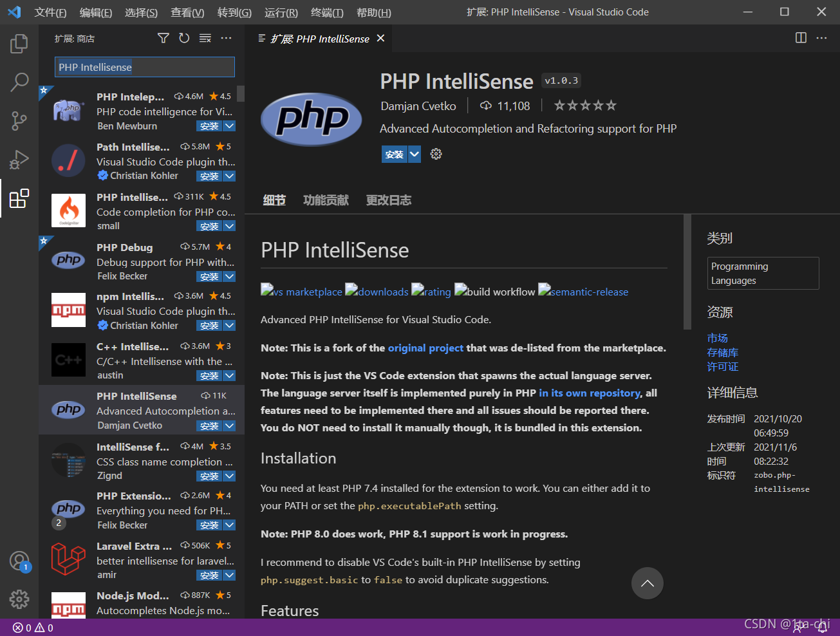The width and height of the screenshot is (840, 636).
Task: Open notifications bell in status bar
Action: (x=822, y=628)
